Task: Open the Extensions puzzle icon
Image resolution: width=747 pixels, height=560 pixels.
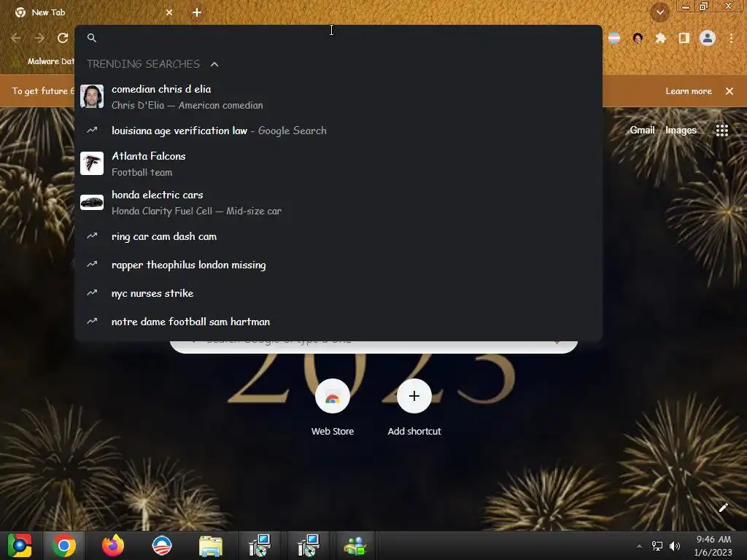Action: [660, 38]
